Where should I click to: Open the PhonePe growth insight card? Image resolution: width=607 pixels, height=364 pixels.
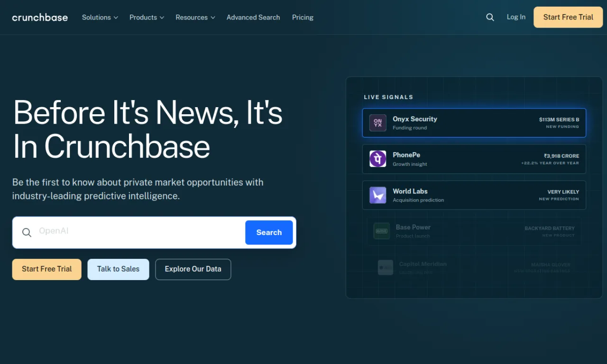(474, 159)
